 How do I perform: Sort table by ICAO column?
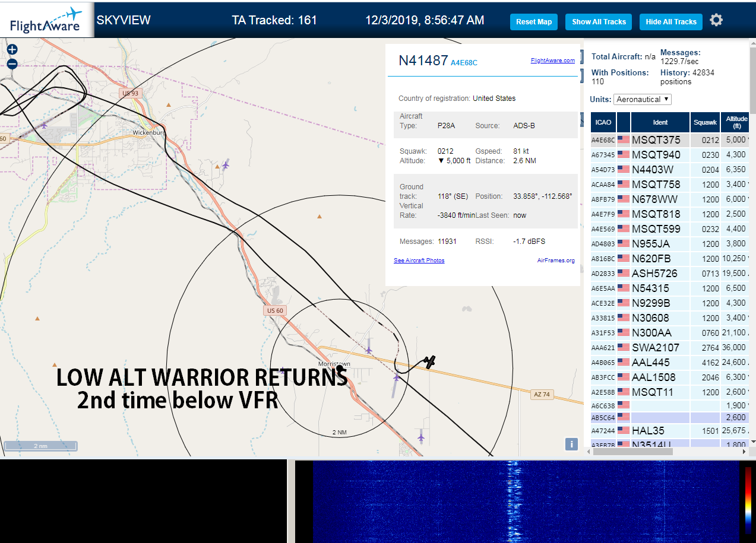(x=603, y=122)
